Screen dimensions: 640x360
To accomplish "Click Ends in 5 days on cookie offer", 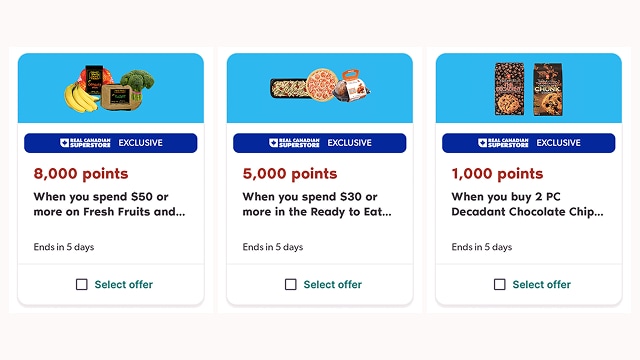I will pos(482,247).
